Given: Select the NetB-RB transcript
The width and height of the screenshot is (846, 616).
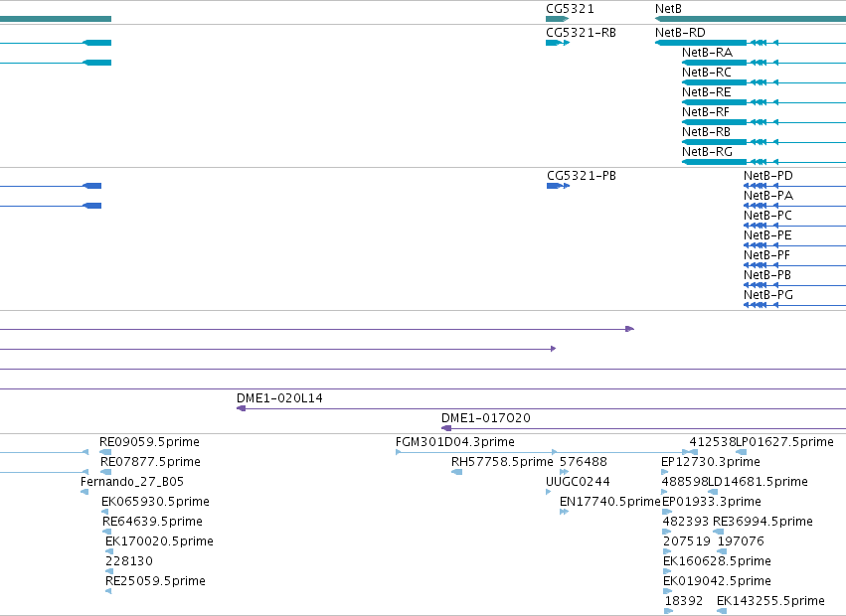Looking at the screenshot, I should 764,142.
